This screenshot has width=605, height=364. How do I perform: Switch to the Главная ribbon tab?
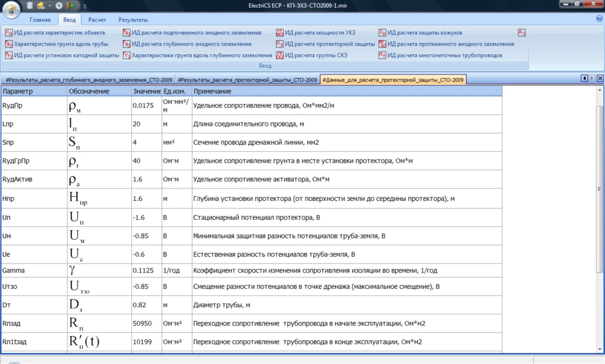40,19
